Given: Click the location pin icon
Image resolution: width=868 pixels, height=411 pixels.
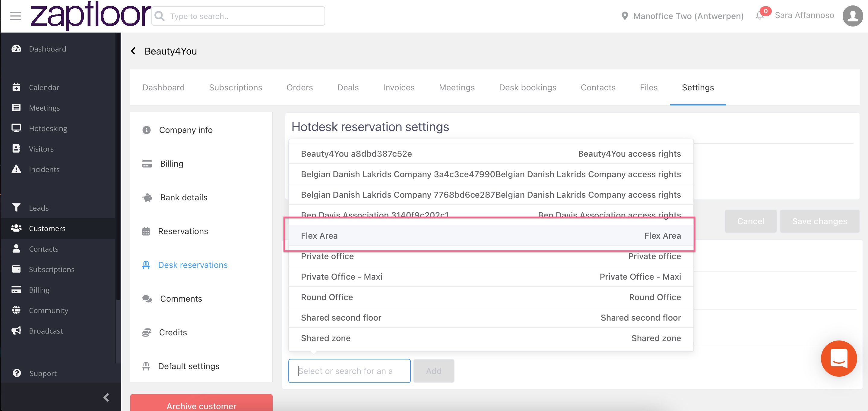Looking at the screenshot, I should 624,16.
